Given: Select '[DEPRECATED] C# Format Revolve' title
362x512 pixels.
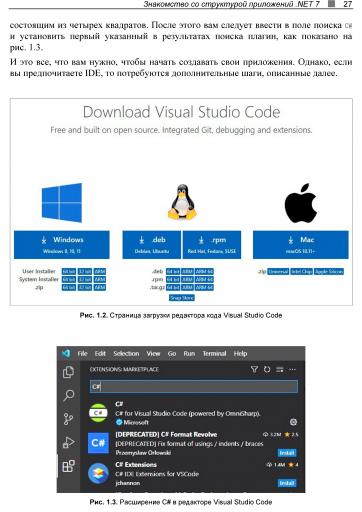Looking at the screenshot, I should 166,434.
